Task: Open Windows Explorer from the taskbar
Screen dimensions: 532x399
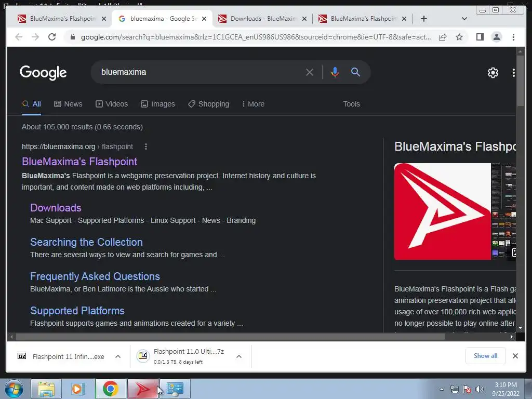Action: (46, 389)
